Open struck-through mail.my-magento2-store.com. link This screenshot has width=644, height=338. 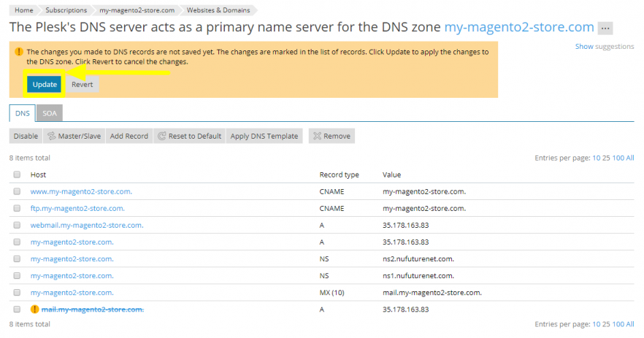(93, 310)
